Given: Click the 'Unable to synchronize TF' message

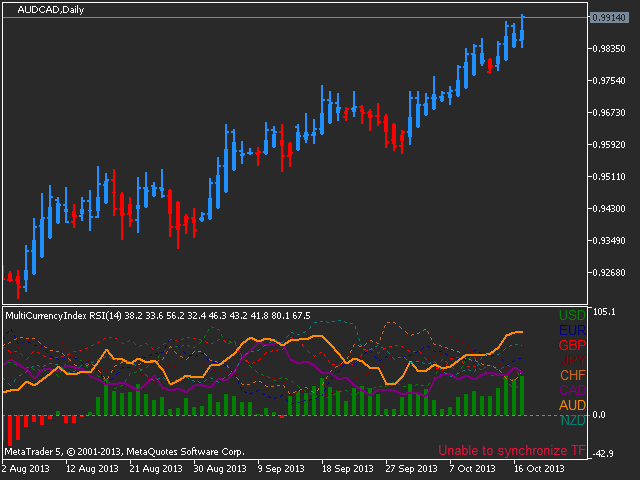Looking at the screenshot, I should (512, 451).
